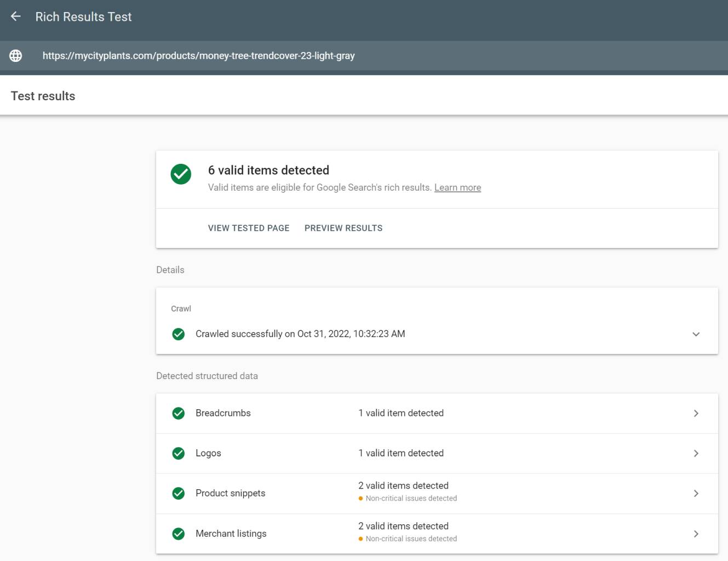Viewport: 728px width, 561px height.
Task: Expand the Crawl details chevron
Action: (x=696, y=334)
